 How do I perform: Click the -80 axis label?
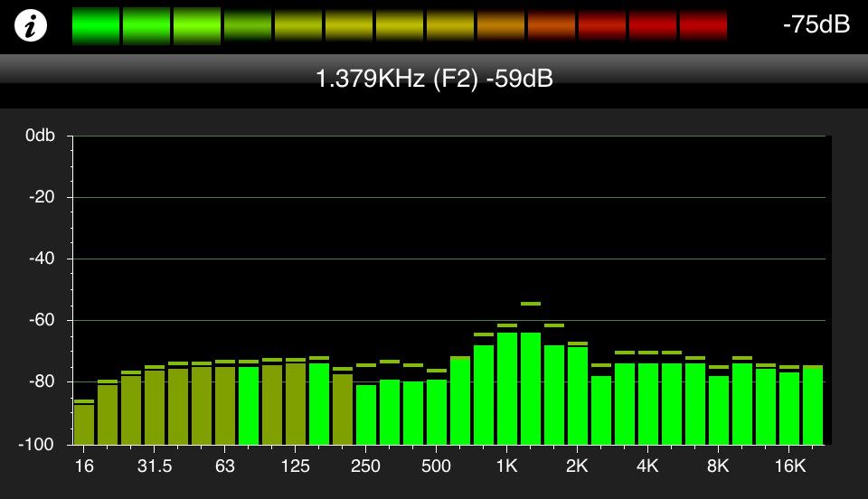[x=42, y=381]
